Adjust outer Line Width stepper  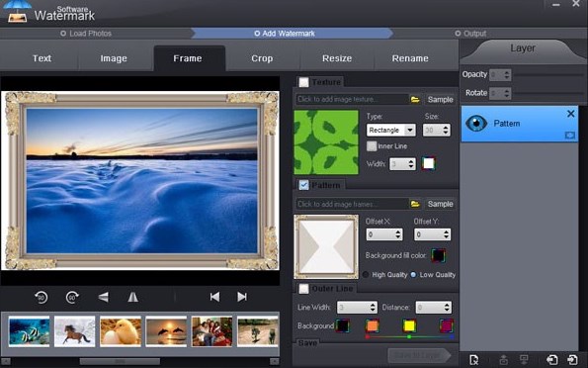357,308
